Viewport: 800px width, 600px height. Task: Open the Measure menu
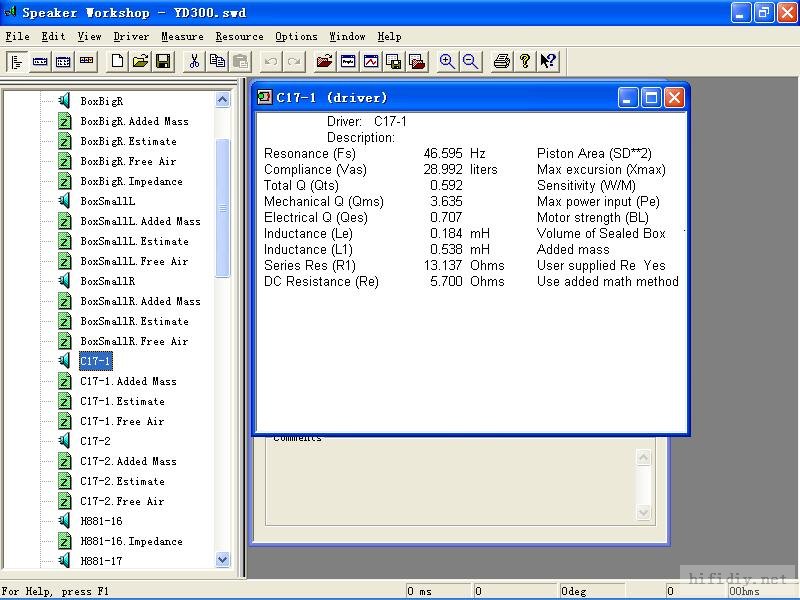(x=182, y=36)
